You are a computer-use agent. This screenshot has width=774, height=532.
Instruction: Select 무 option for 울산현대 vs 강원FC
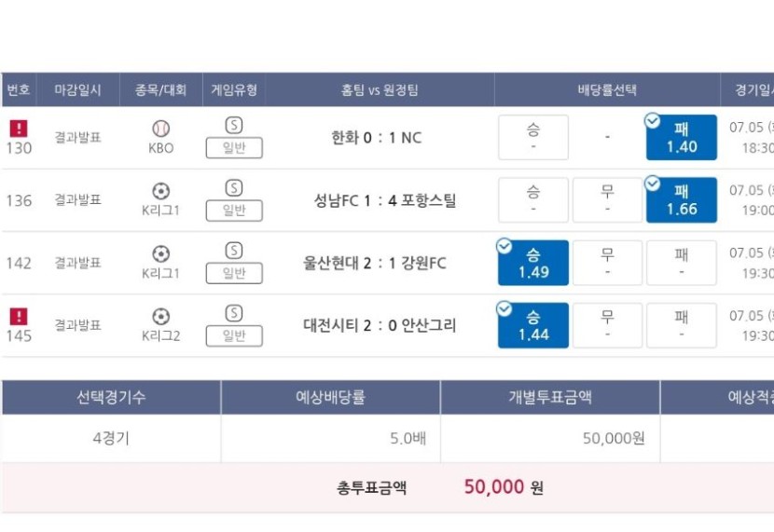pos(607,263)
